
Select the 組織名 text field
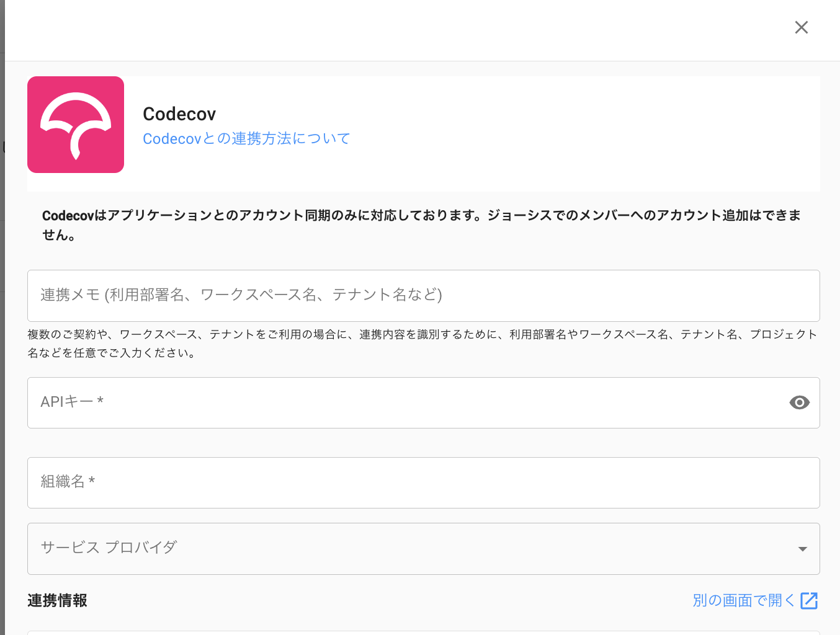point(423,483)
